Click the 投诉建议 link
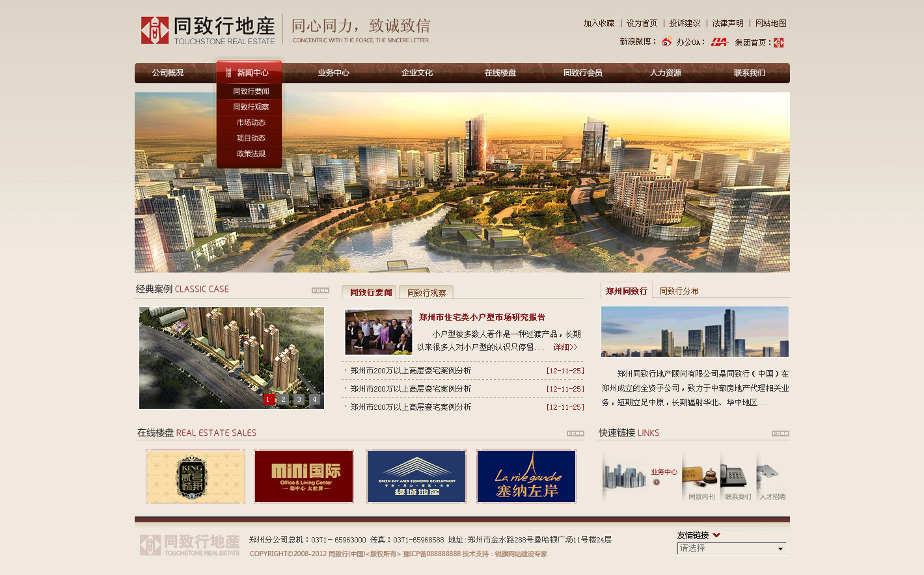 (x=685, y=23)
